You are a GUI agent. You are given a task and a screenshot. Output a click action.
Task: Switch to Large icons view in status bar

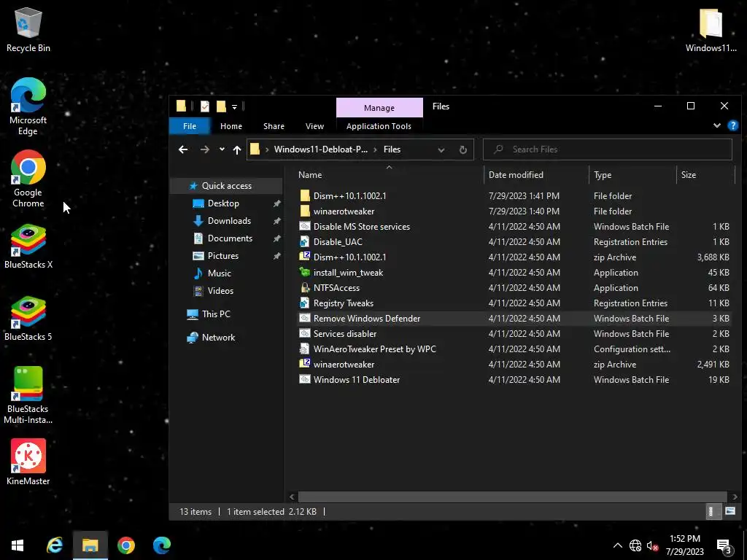tap(729, 511)
